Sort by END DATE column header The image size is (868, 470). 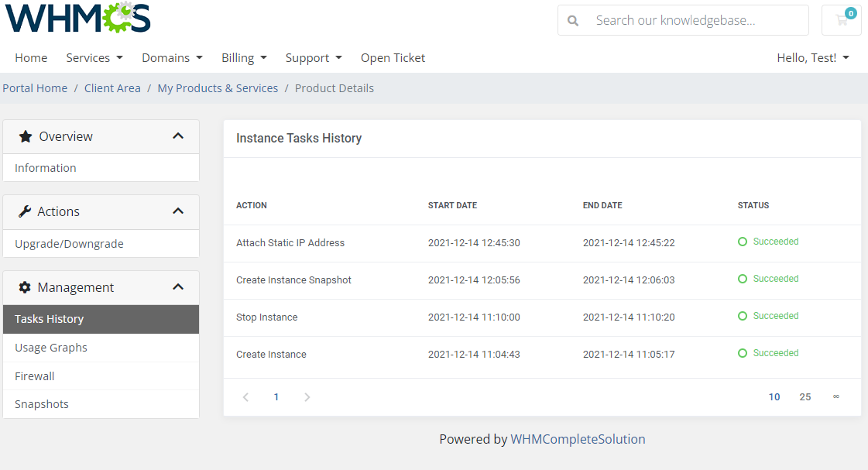point(602,205)
